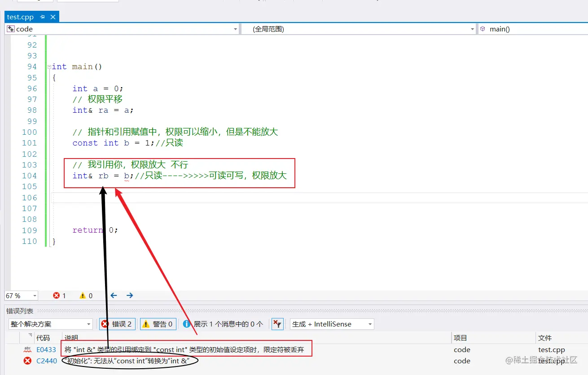Click project cell 'code' in C2440 row
The height and width of the screenshot is (375, 588).
pos(462,361)
